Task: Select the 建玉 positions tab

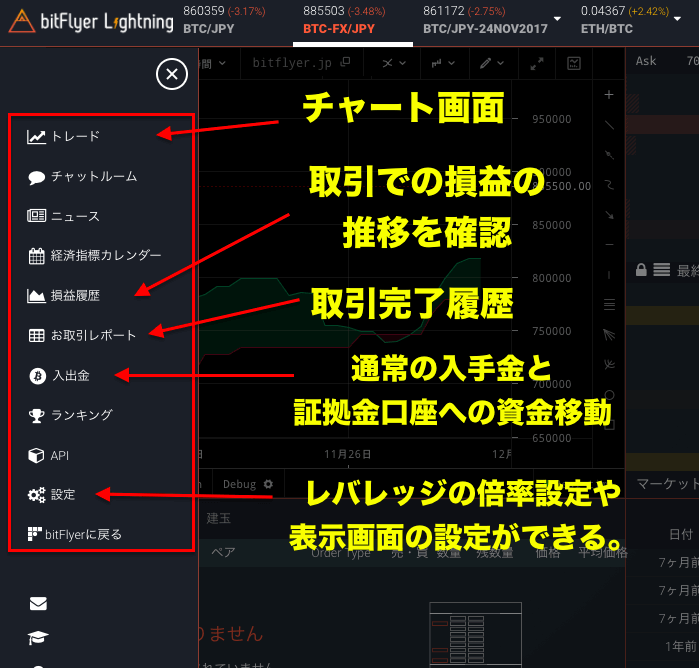Action: tap(218, 518)
